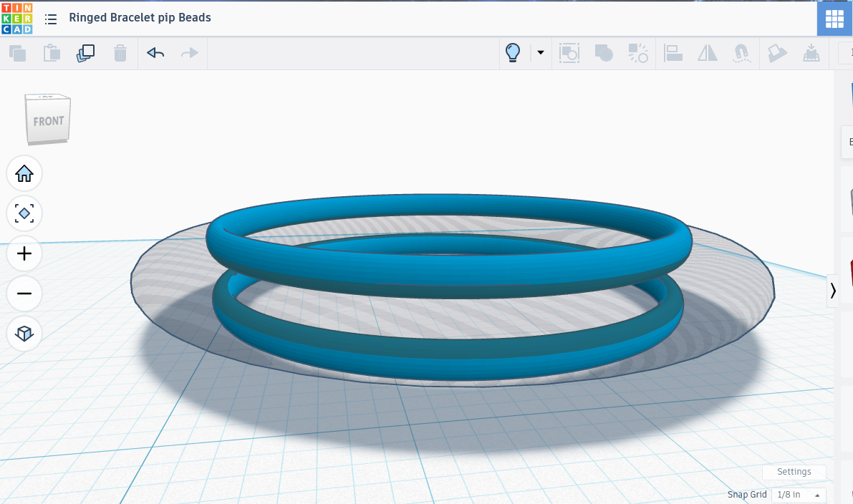
Task: Open the show/hide bulb tool
Action: [x=513, y=53]
